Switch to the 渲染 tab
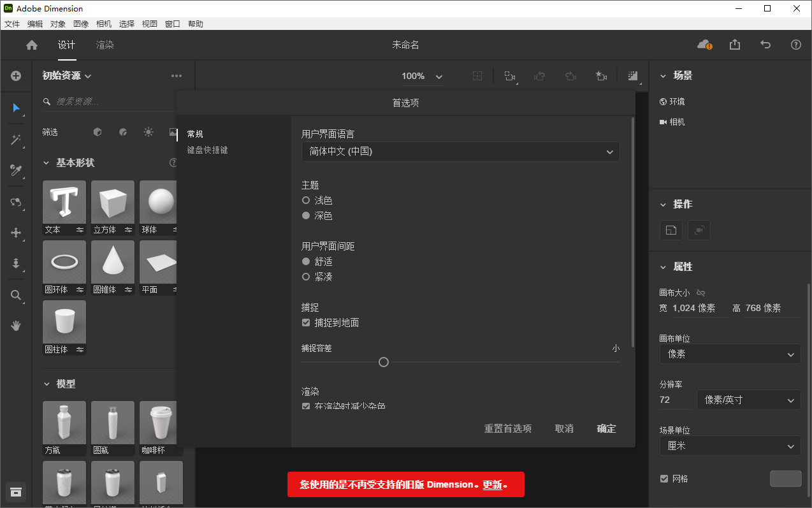The width and height of the screenshot is (812, 508). click(x=104, y=45)
